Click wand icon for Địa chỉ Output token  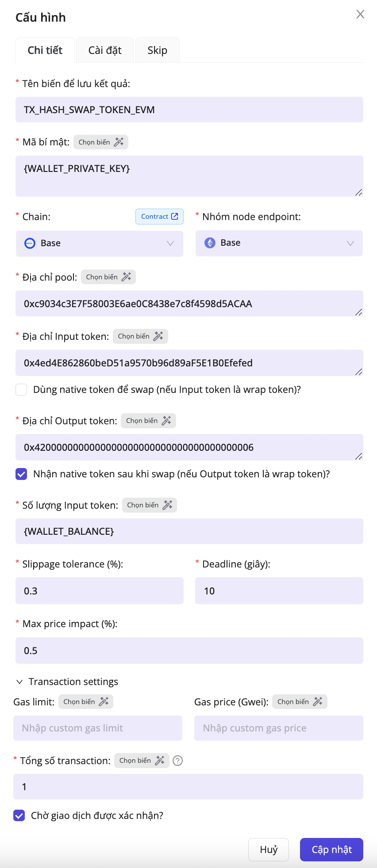[166, 421]
